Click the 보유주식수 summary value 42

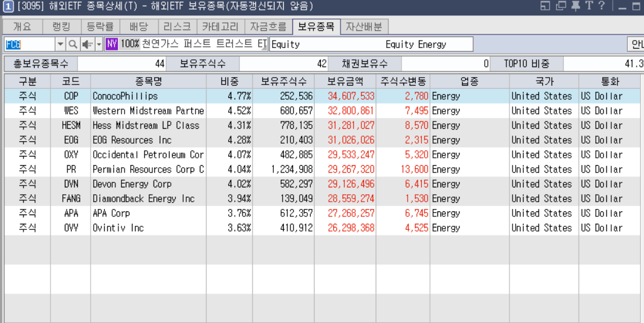283,63
